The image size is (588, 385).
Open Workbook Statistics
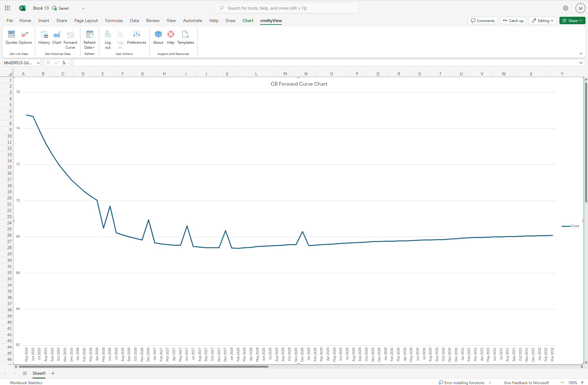click(26, 383)
